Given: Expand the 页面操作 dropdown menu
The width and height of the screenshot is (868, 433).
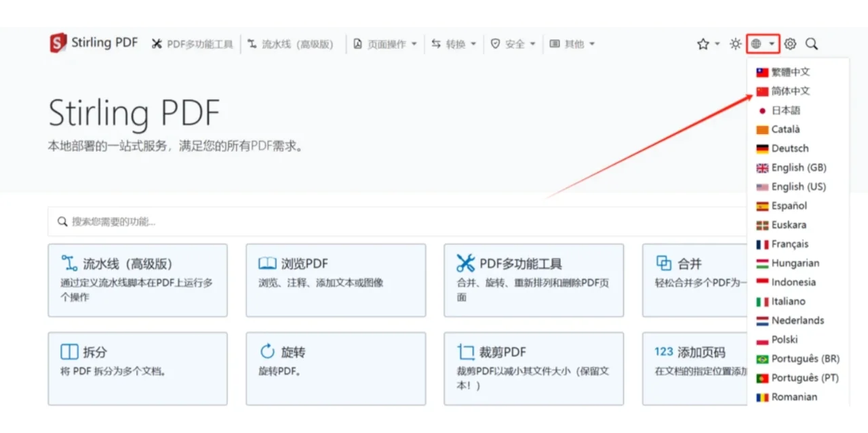Looking at the screenshot, I should coord(385,44).
